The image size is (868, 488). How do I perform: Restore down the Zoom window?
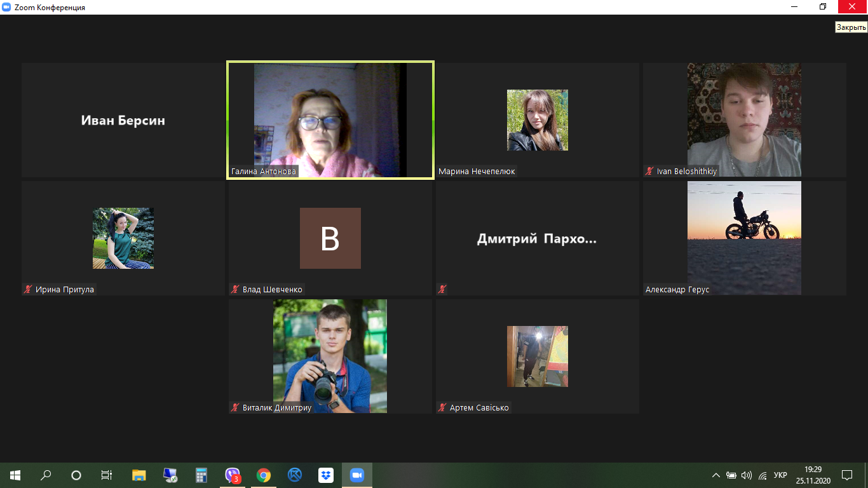click(x=823, y=7)
